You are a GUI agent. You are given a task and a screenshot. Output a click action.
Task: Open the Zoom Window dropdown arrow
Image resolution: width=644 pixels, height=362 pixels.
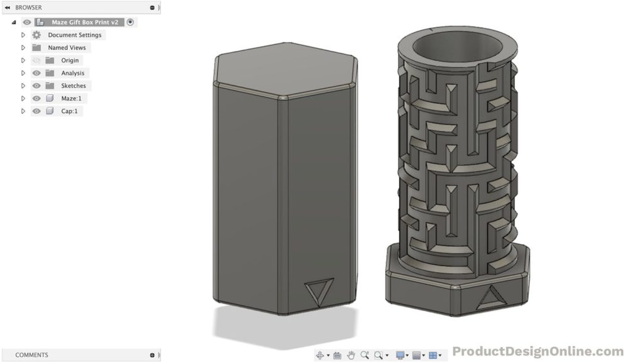coord(387,356)
